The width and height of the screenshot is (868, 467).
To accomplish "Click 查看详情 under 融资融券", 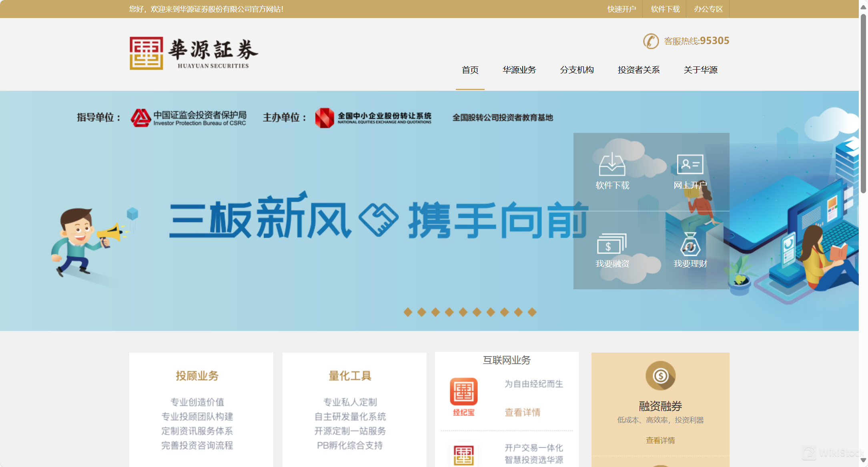I will point(660,440).
